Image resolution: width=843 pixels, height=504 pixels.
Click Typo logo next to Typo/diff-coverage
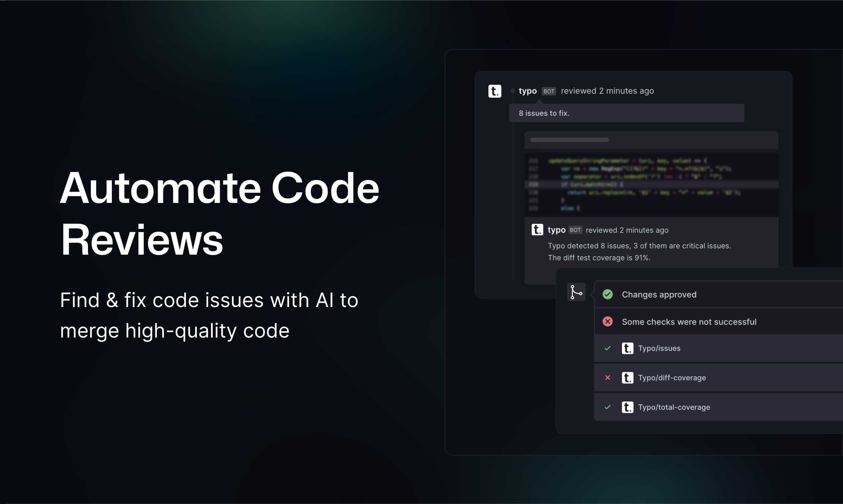click(x=627, y=378)
